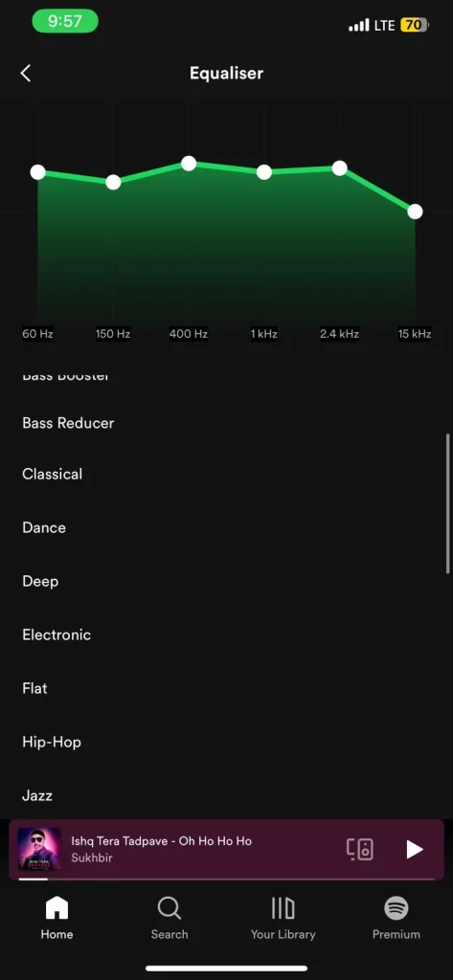Open the Search magnifier icon
This screenshot has height=980, width=453.
coord(169,908)
